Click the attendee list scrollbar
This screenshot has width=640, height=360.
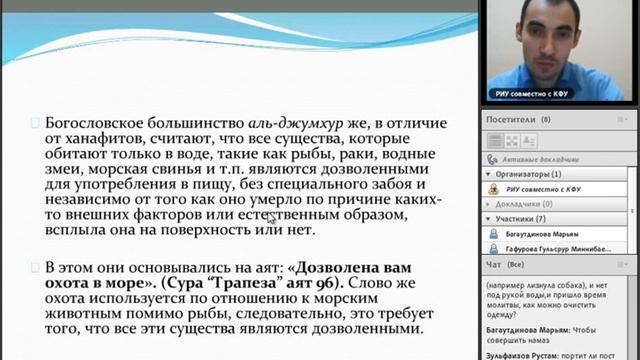coord(632,210)
